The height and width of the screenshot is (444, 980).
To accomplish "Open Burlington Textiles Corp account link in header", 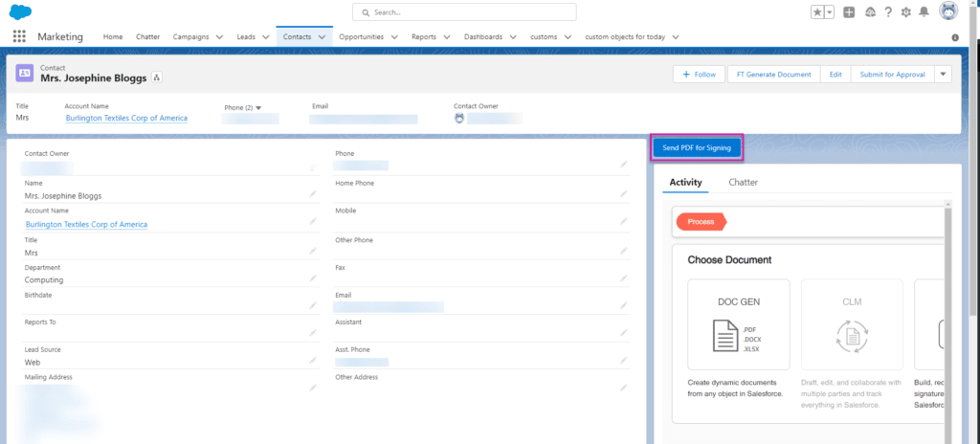I will pos(126,118).
